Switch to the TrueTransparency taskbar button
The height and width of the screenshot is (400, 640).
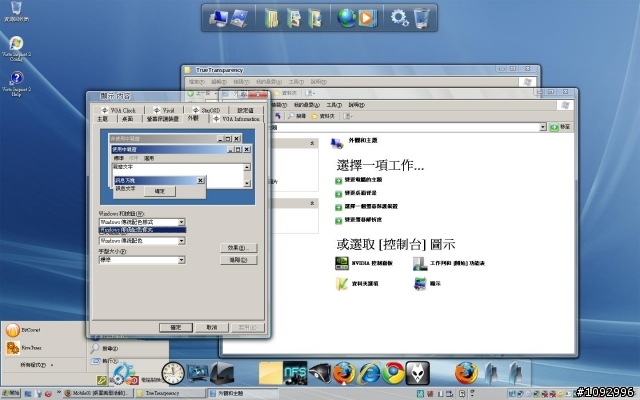(x=171, y=393)
